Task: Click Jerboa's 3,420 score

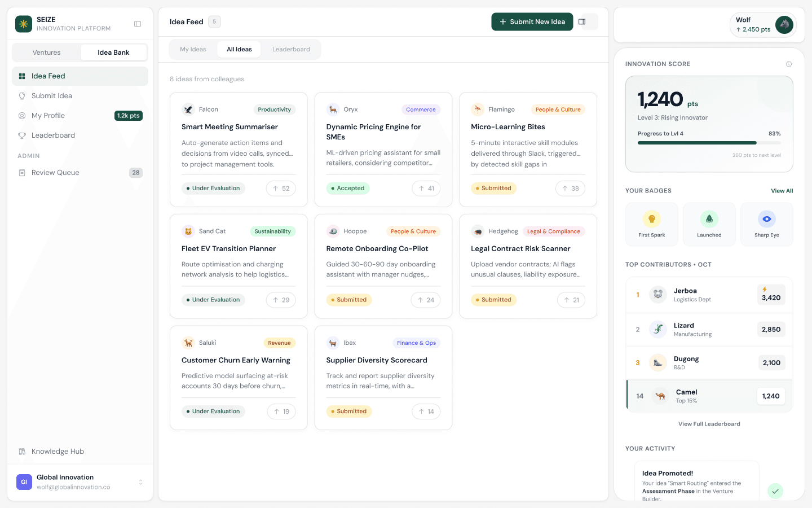Action: 771,295
